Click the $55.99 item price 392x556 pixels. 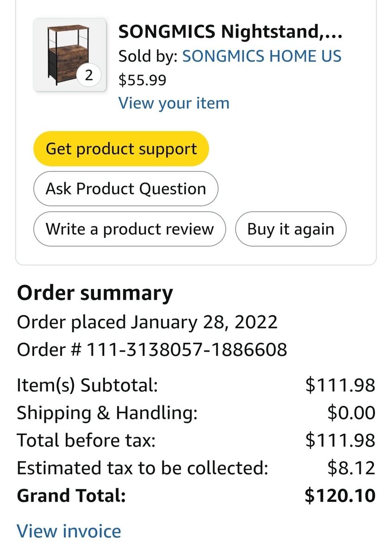tap(142, 80)
